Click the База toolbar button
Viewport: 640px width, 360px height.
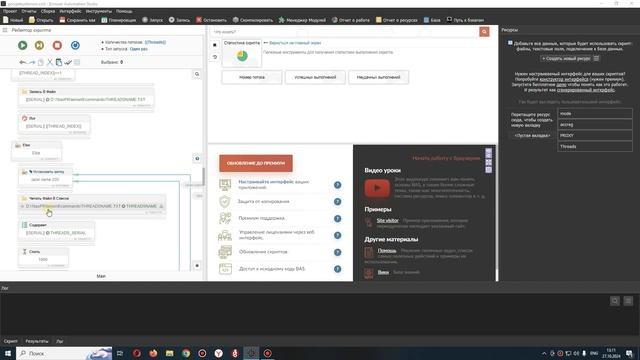tap(432, 20)
